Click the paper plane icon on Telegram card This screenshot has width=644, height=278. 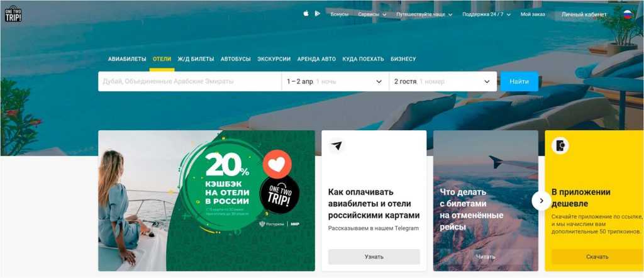(x=336, y=146)
